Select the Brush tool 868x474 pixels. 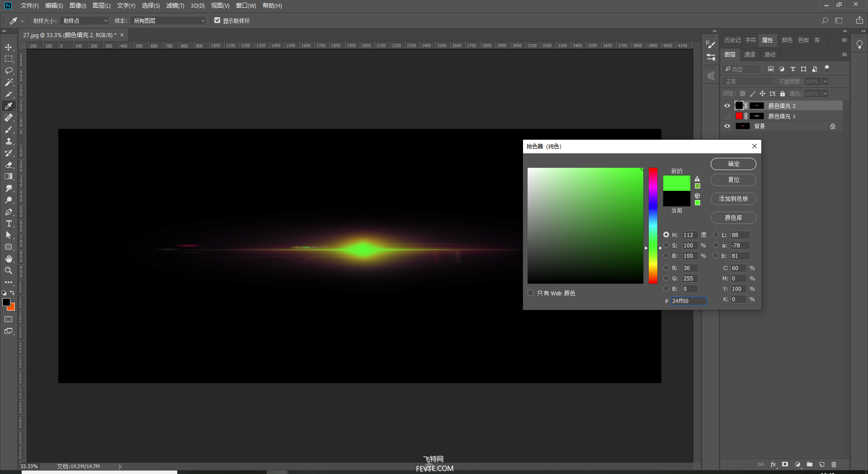click(x=9, y=129)
